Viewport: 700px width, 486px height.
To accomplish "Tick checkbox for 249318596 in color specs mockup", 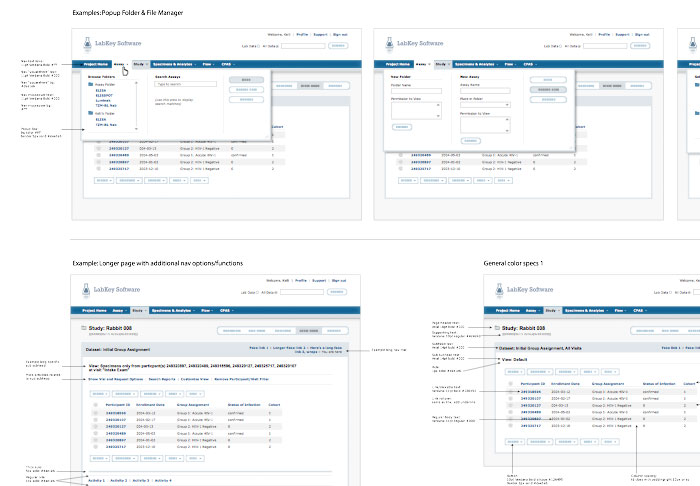I will (x=510, y=392).
